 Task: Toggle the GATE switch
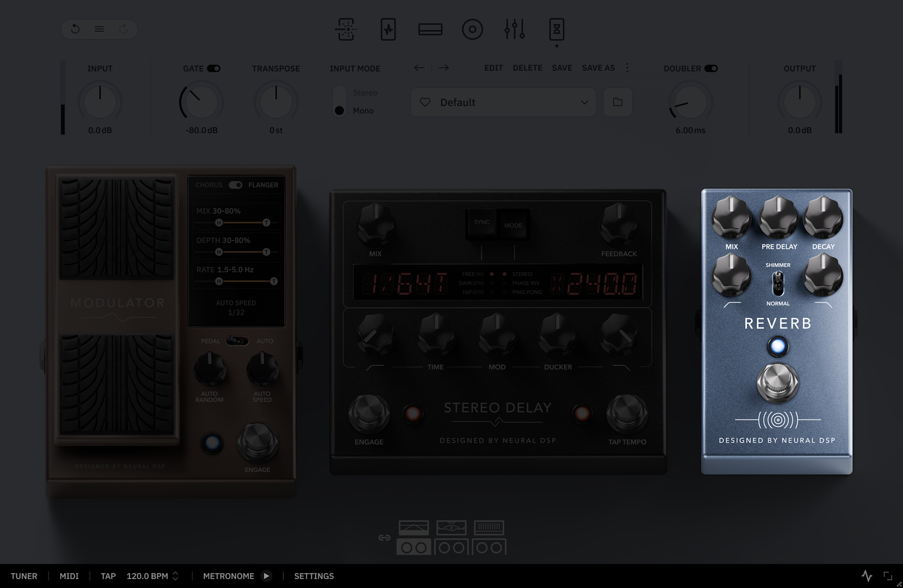coord(214,69)
